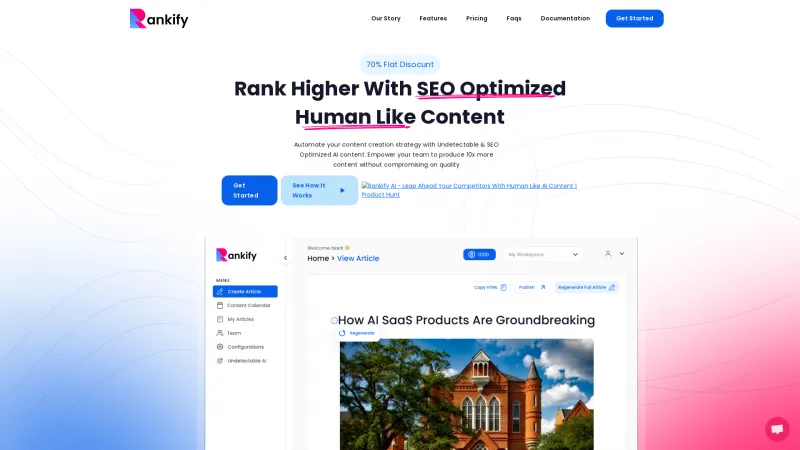The width and height of the screenshot is (800, 450).
Task: Open the Pricing section
Action: click(477, 18)
